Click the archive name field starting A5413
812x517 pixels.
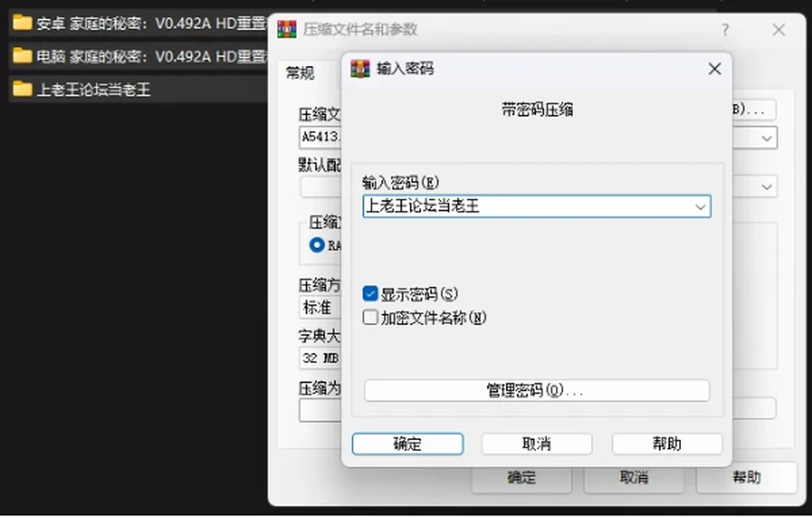coord(320,137)
